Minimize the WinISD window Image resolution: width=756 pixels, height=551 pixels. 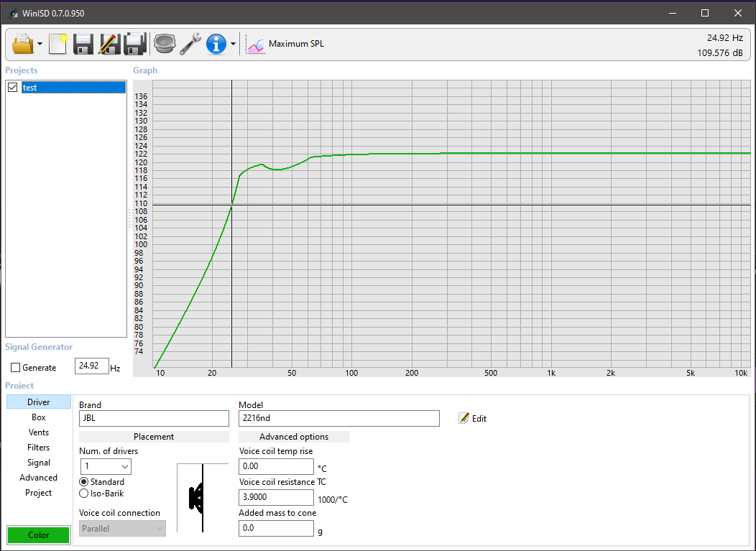(673, 13)
